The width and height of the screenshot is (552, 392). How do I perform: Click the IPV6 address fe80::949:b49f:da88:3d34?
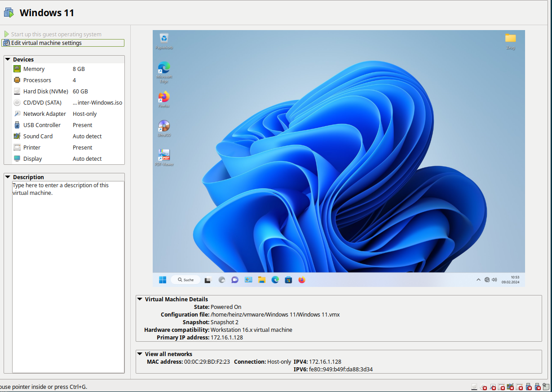point(341,370)
